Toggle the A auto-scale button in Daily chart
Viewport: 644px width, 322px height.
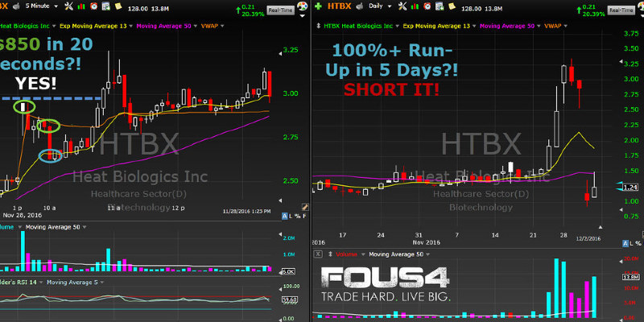(625, 244)
